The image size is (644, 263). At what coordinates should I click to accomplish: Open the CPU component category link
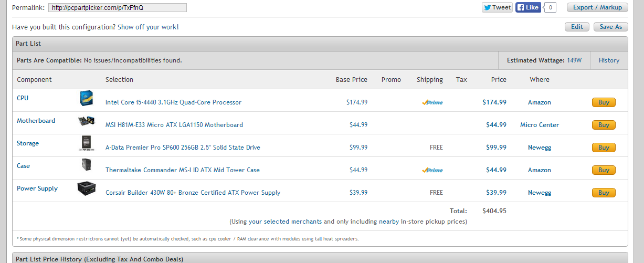coord(23,98)
